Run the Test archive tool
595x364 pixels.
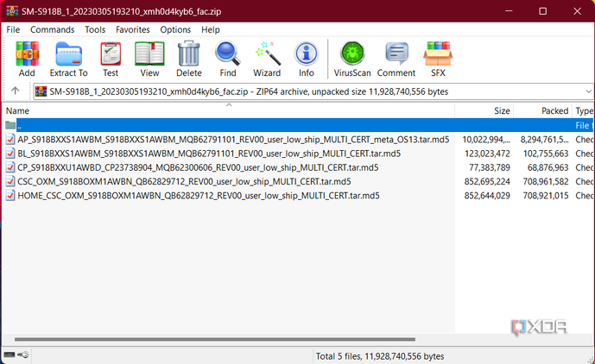[111, 60]
